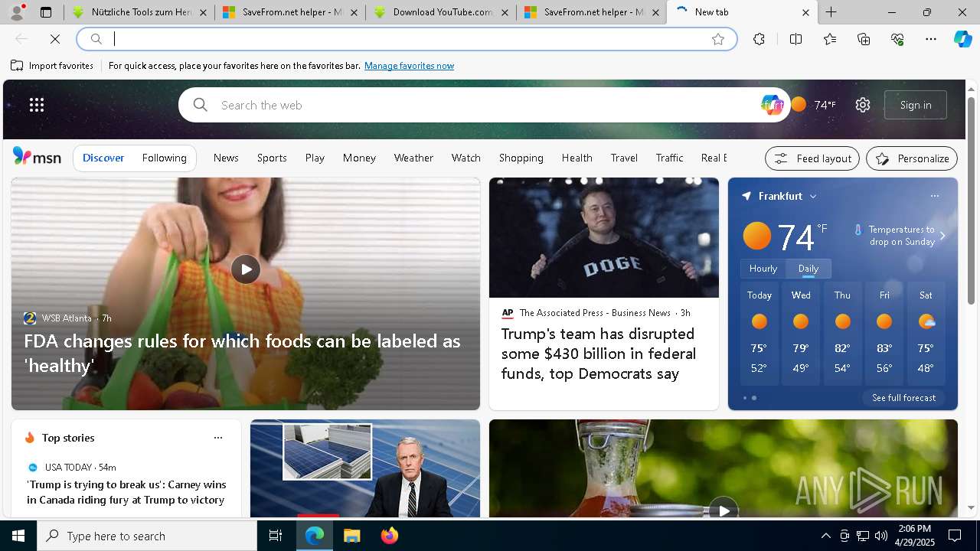Open the Top stories options ellipsis
This screenshot has width=980, height=551.
(218, 438)
